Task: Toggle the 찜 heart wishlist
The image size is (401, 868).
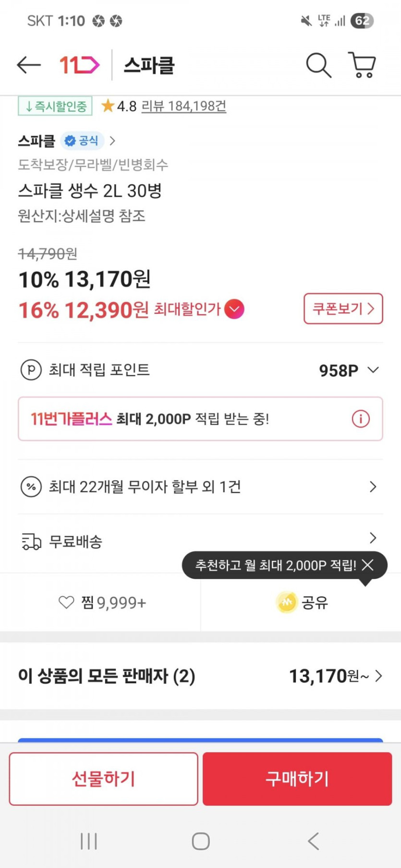Action: tap(66, 602)
